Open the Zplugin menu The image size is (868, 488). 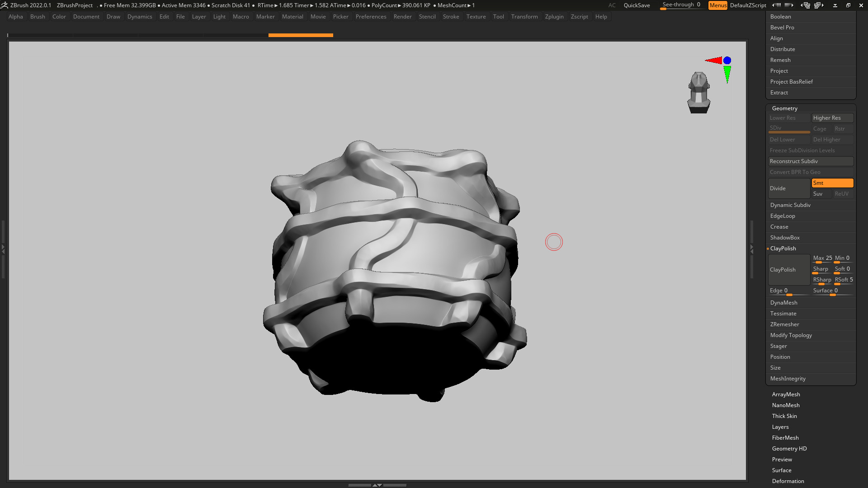click(x=554, y=17)
